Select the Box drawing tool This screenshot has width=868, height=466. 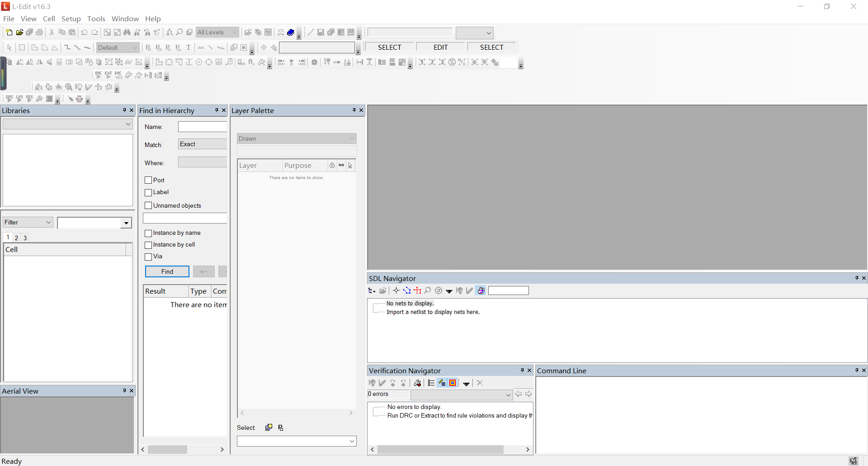pos(22,48)
